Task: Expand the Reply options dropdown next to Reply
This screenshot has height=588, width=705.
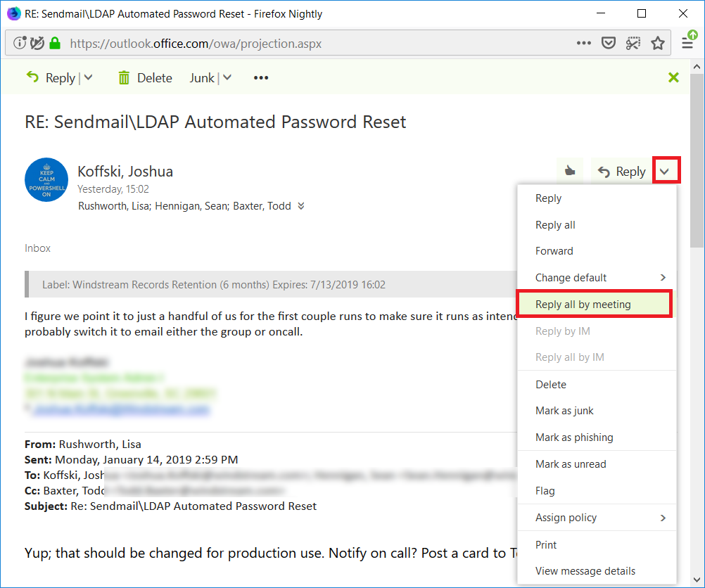Action: (x=666, y=170)
